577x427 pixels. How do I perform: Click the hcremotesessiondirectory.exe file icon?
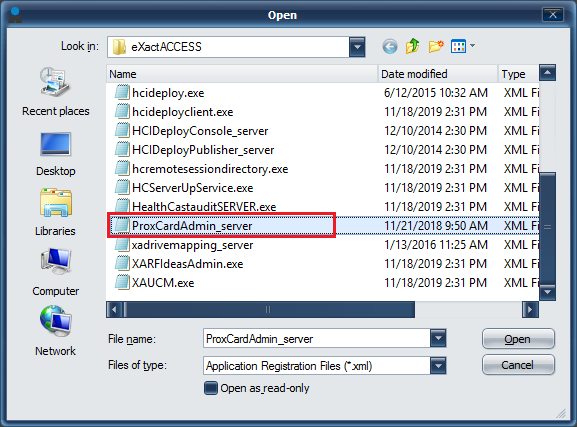[122, 169]
